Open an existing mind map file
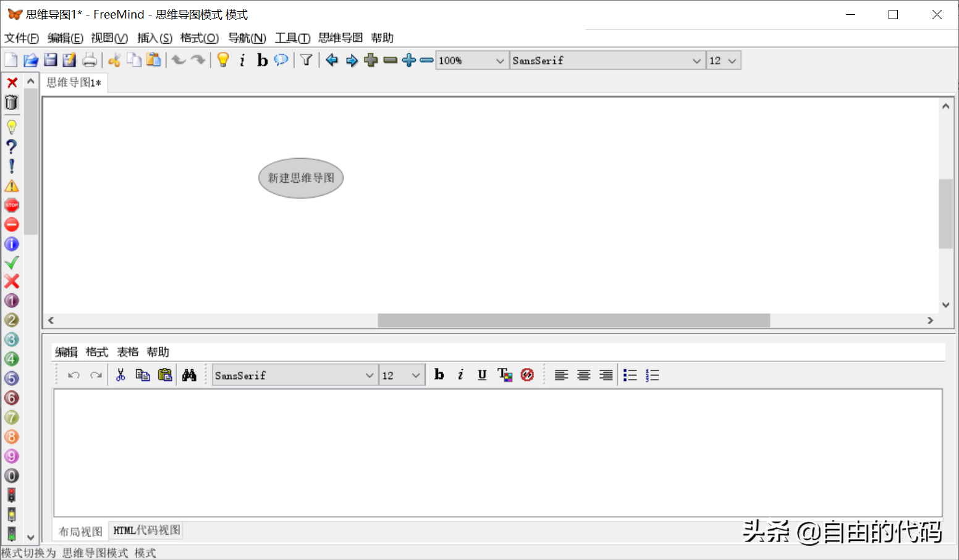This screenshot has height=560, width=959. [x=31, y=60]
